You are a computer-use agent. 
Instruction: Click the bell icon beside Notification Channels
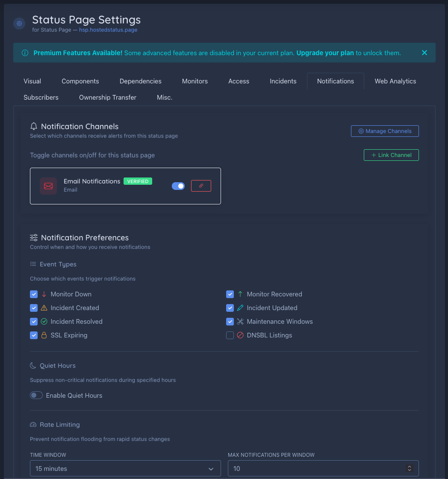pyautogui.click(x=34, y=126)
